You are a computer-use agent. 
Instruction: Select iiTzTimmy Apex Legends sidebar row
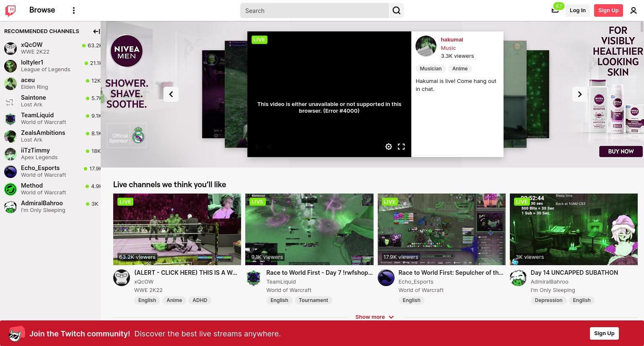tap(50, 154)
